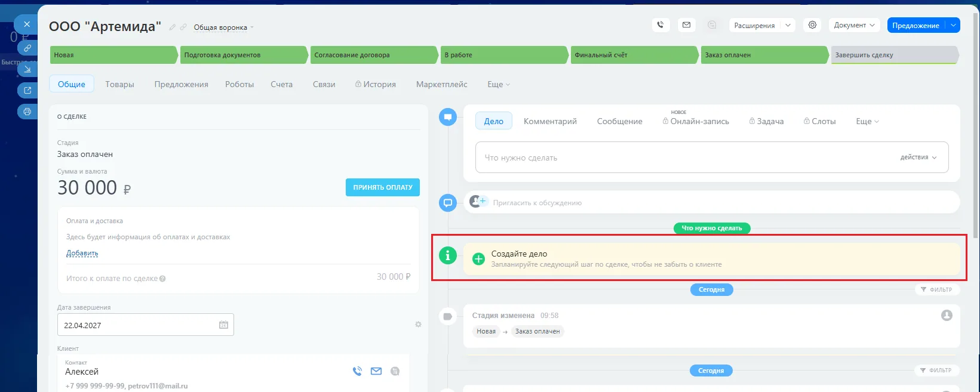Click the ПРИНЯТЬ ОПЛАТУ button
980x392 pixels.
pyautogui.click(x=383, y=187)
